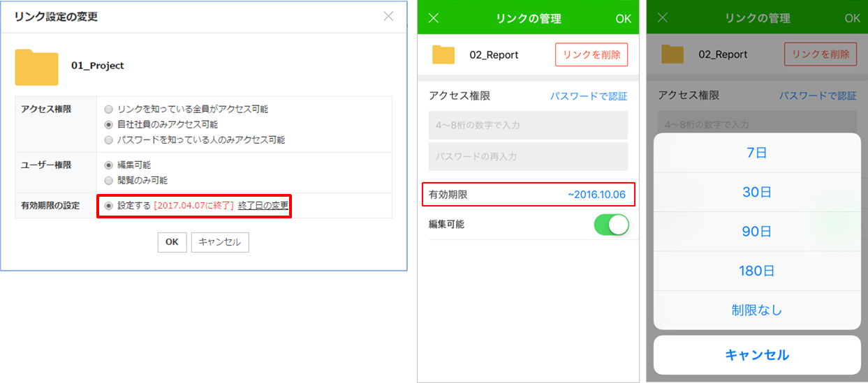Select '閲覧のみ可能' user permission radio
This screenshot has height=383, width=868.
(108, 181)
